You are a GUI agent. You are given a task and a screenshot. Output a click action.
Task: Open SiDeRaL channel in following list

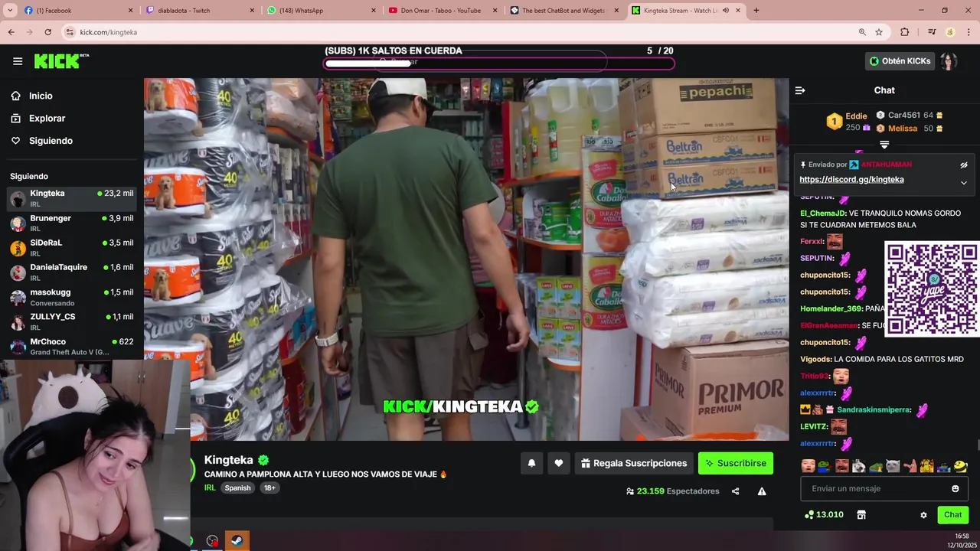[x=72, y=247]
